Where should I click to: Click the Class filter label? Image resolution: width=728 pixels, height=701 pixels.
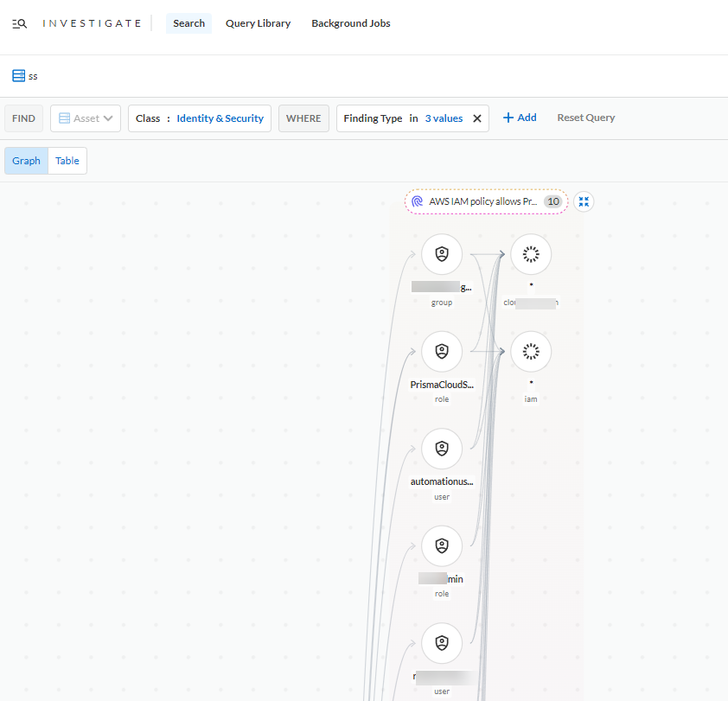tap(148, 118)
